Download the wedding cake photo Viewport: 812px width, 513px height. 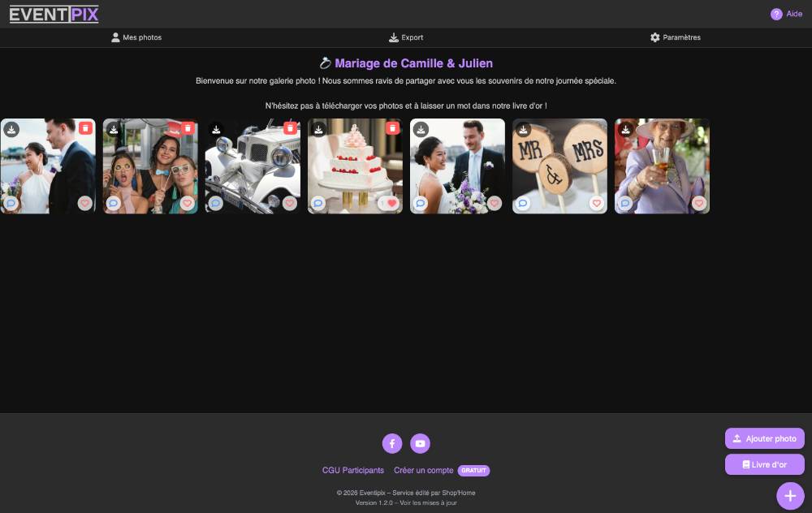(x=318, y=129)
